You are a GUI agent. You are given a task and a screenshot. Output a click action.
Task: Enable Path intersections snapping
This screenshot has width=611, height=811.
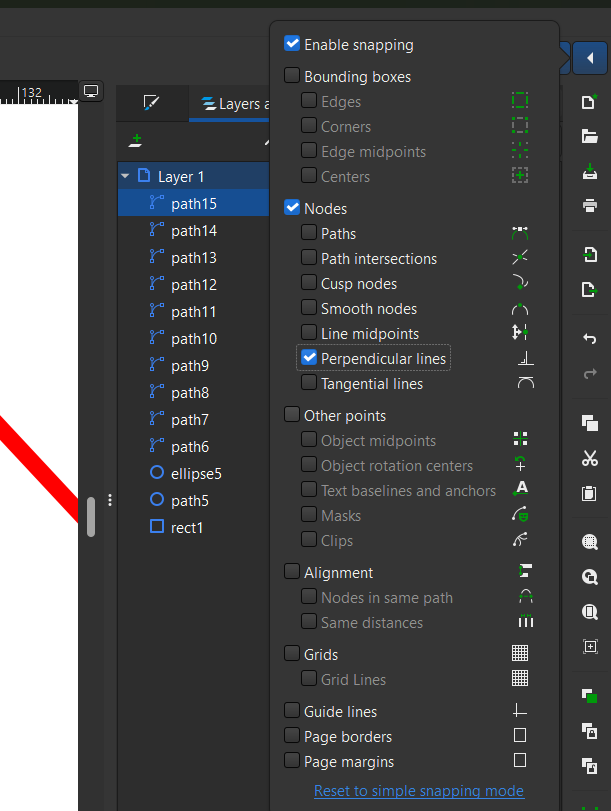click(x=309, y=257)
